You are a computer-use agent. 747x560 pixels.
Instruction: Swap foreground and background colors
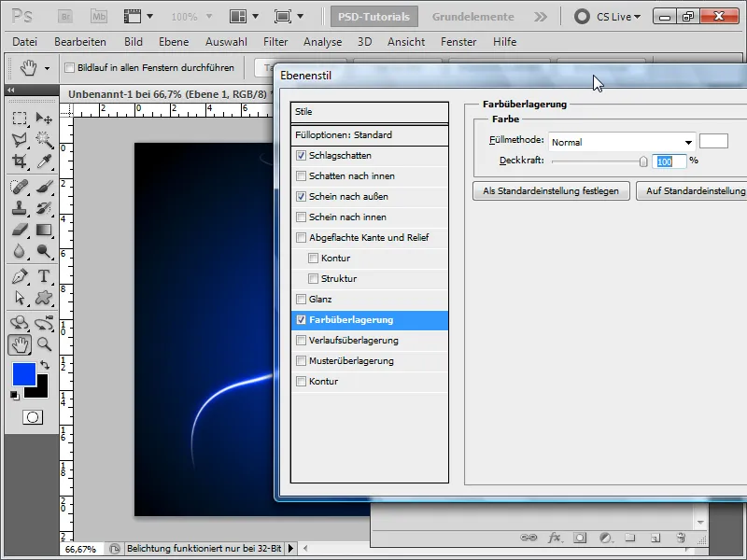(45, 365)
